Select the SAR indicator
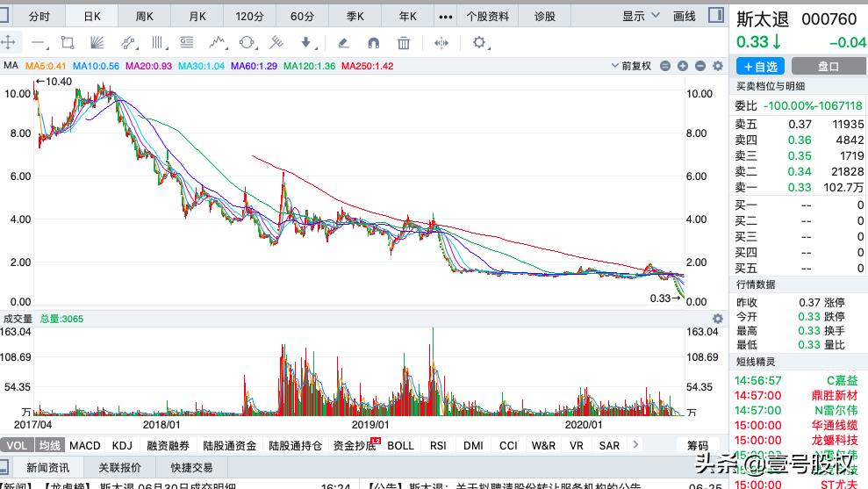868x489 pixels. click(609, 445)
